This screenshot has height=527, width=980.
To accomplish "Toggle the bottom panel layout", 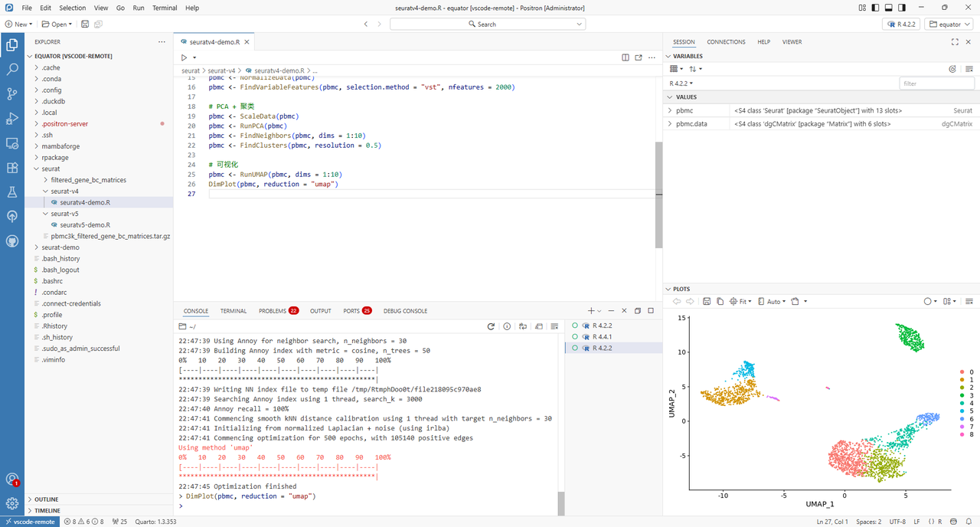I will [888, 8].
